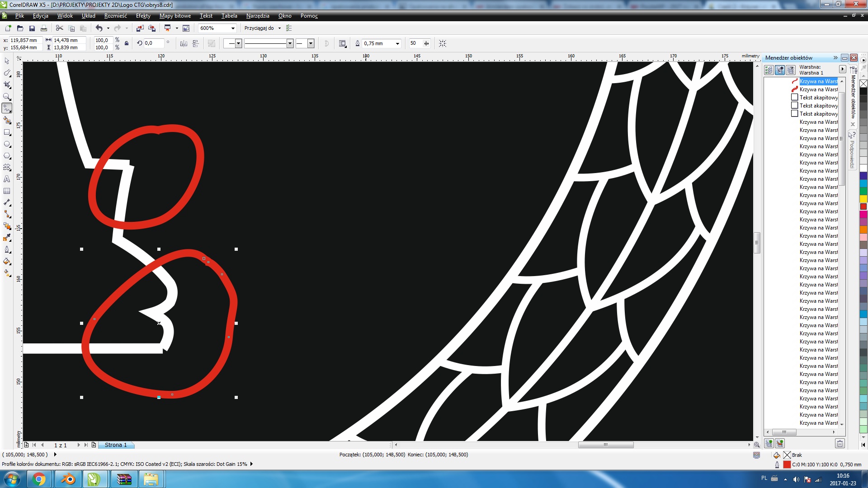Select the Zoom tool in toolbox

7,96
